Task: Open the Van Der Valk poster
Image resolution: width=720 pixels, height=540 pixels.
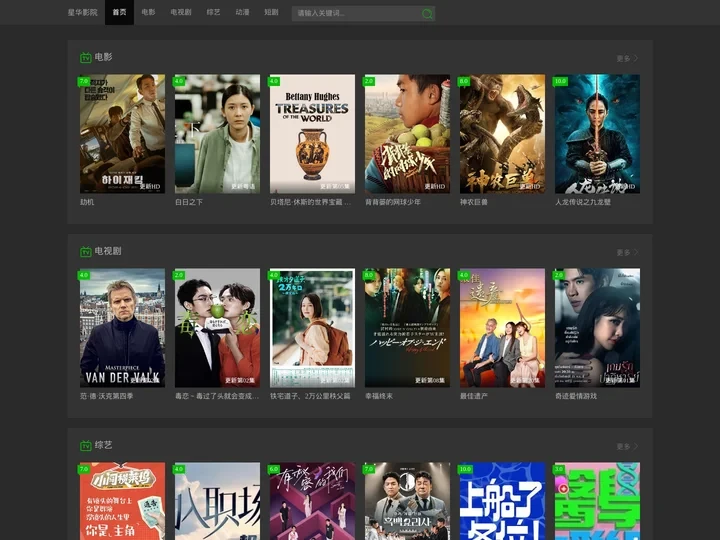Action: 123,328
